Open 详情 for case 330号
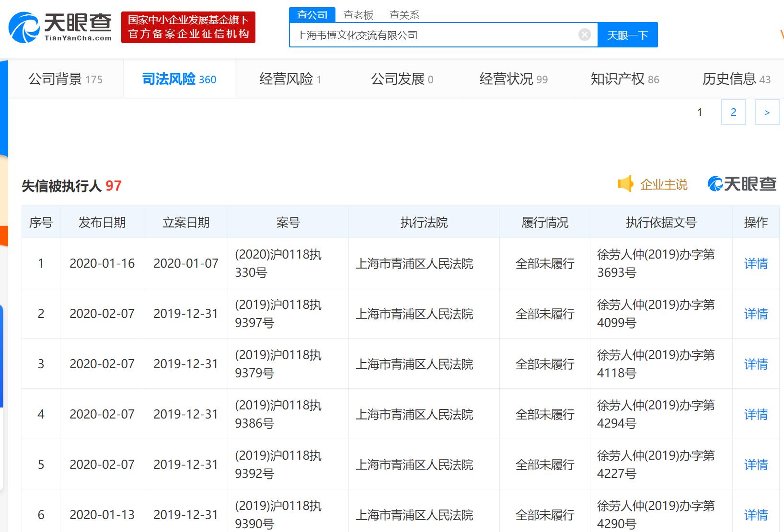 [x=756, y=263]
